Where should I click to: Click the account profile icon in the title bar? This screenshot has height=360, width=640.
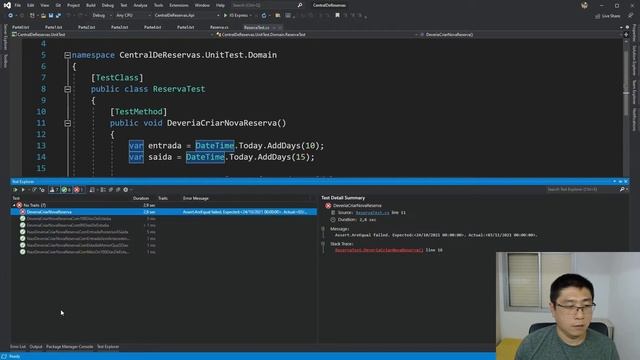pos(584,5)
